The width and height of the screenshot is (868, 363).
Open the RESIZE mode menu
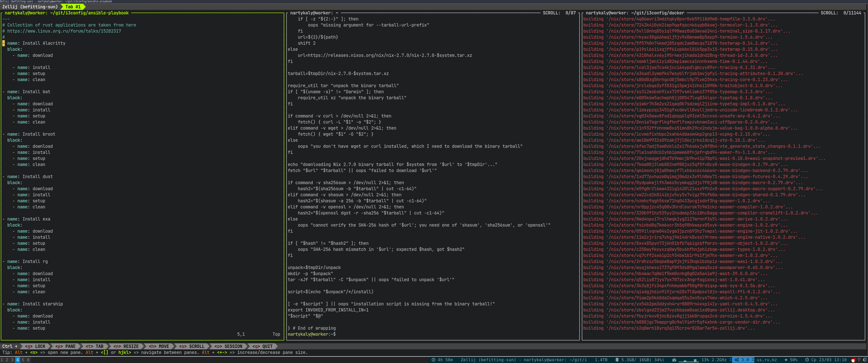coord(126,347)
